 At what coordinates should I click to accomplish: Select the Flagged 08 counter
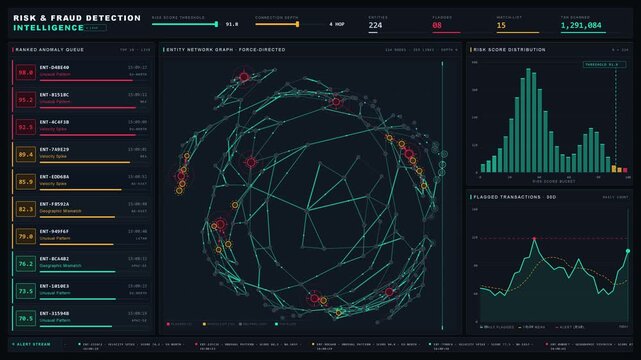(446, 24)
